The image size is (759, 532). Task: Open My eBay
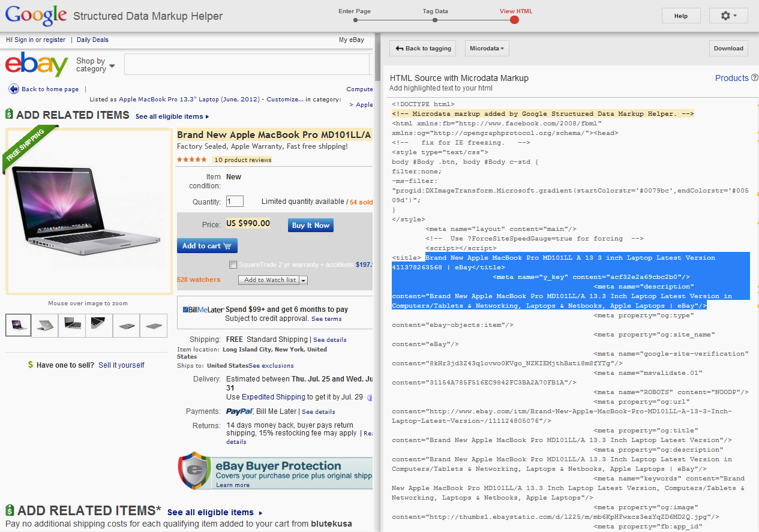point(351,38)
